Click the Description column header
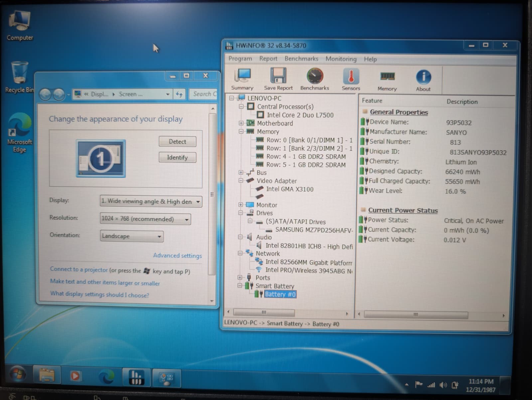The height and width of the screenshot is (400, 532). point(462,102)
